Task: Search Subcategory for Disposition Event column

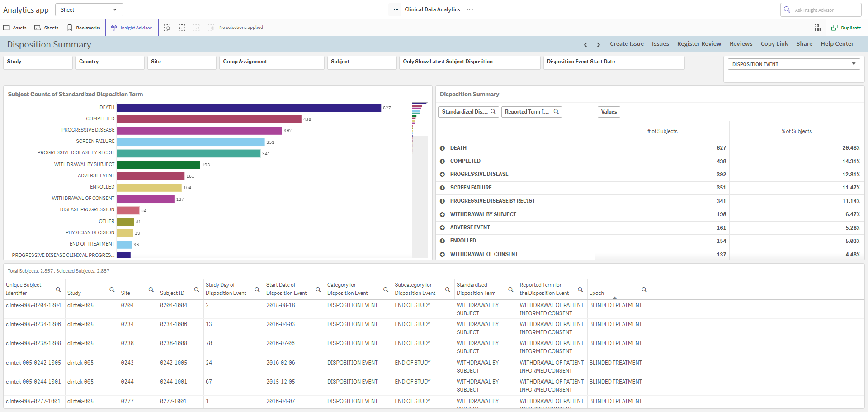Action: tap(448, 289)
